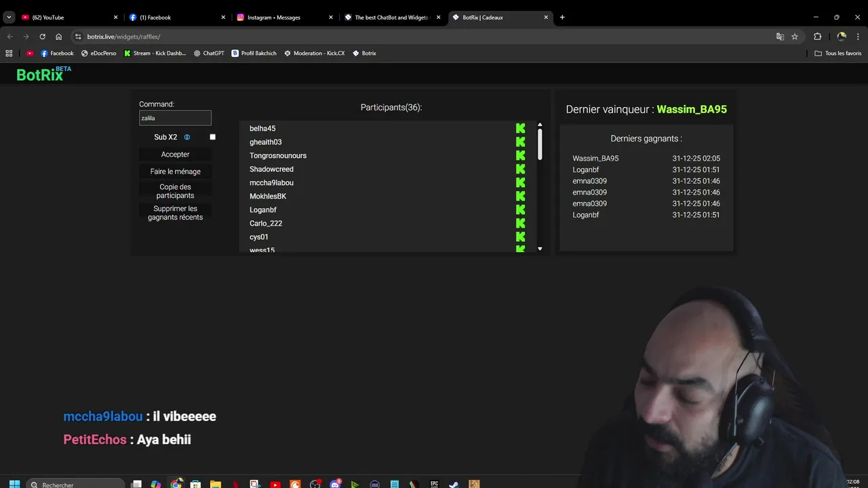Open the browser home page button
The width and height of the screenshot is (868, 488).
tap(58, 37)
